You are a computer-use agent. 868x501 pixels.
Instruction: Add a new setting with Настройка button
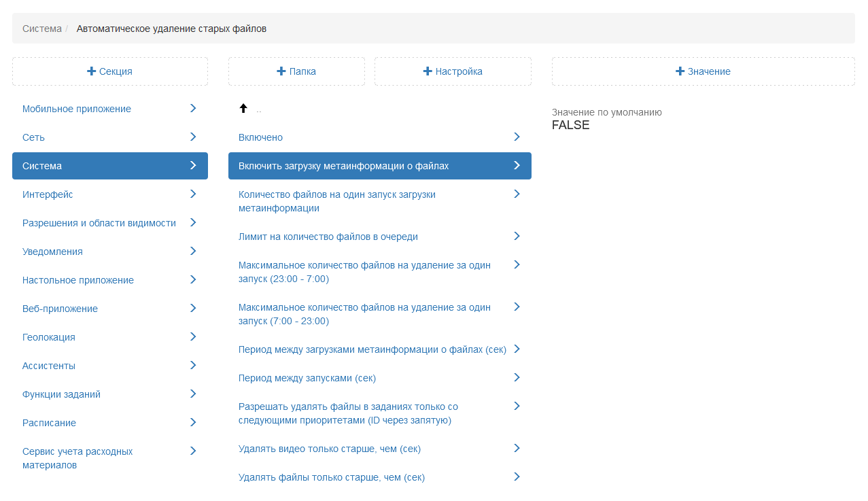453,71
